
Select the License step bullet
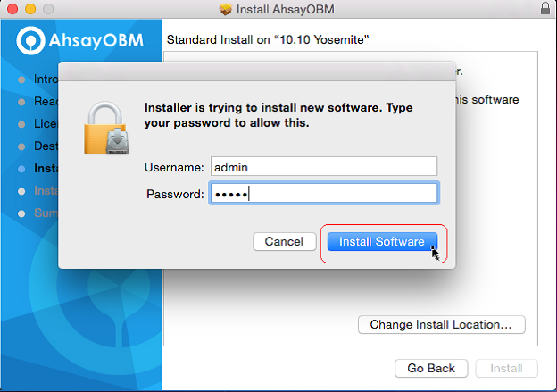tap(21, 124)
